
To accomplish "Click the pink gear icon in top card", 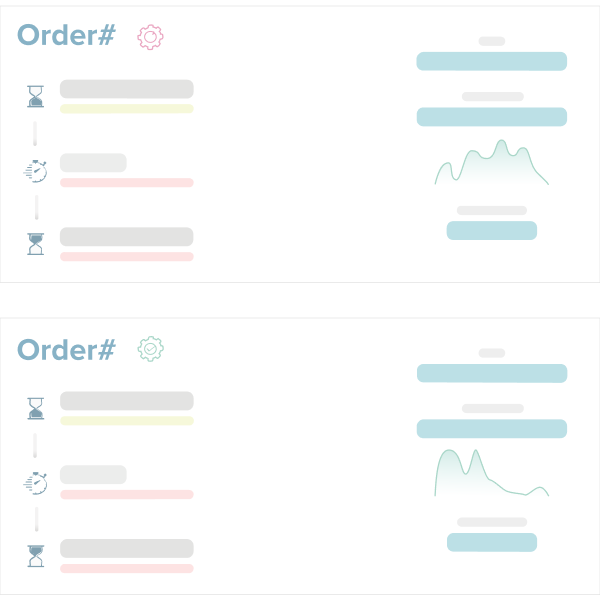I will pyautogui.click(x=150, y=37).
